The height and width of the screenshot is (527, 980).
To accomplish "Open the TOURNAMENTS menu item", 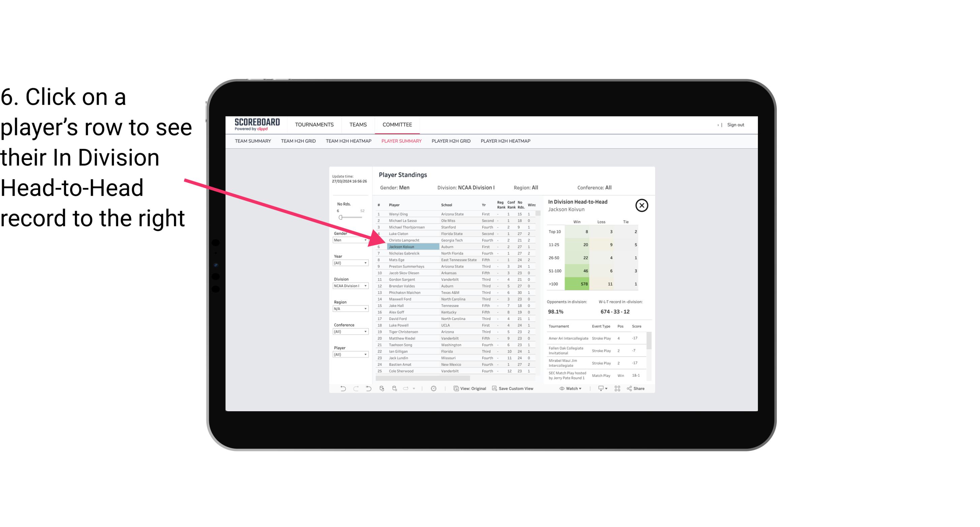I will 314,124.
